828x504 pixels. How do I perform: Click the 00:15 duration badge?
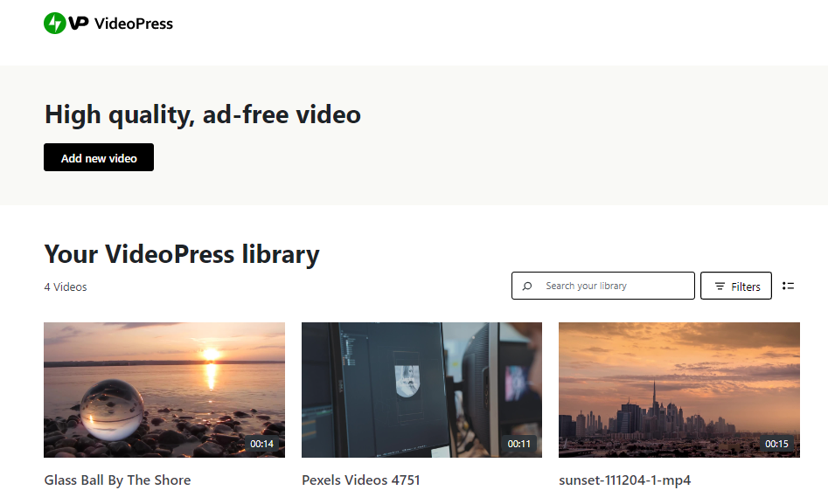[776, 444]
